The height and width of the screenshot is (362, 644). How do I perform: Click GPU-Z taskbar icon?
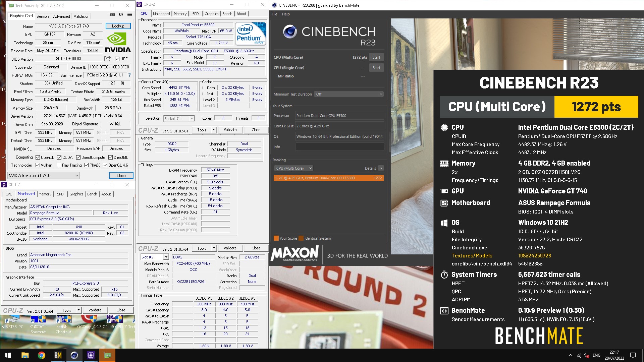pyautogui.click(x=107, y=355)
